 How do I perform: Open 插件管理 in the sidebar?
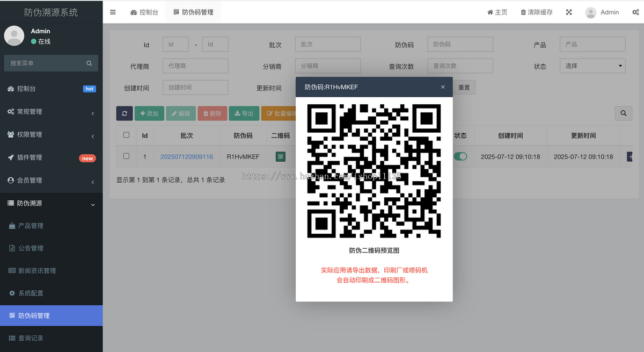(51, 157)
